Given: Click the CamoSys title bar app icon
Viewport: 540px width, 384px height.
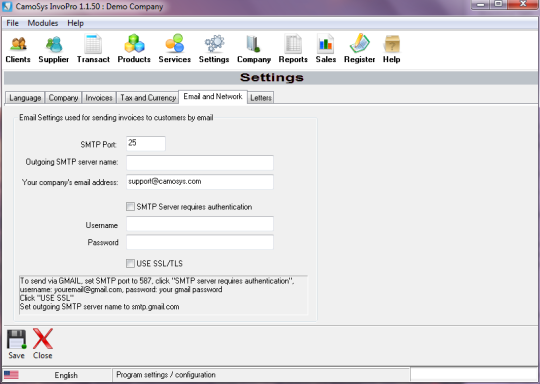Looking at the screenshot, I should coord(7,7).
